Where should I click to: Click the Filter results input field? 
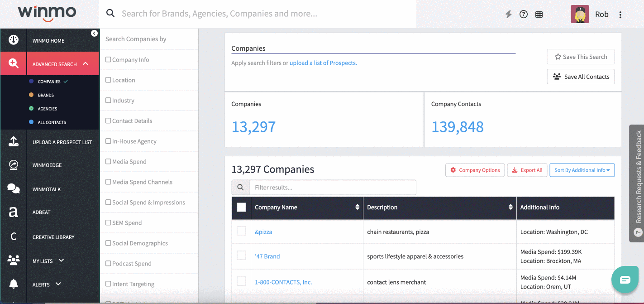[333, 187]
